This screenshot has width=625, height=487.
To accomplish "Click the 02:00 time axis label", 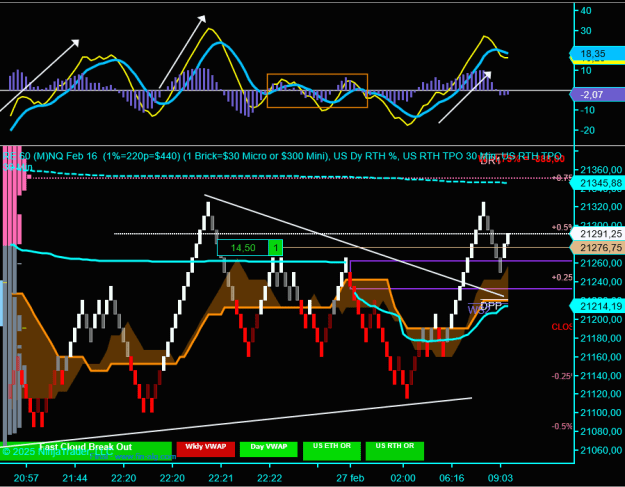I will click(x=403, y=477).
